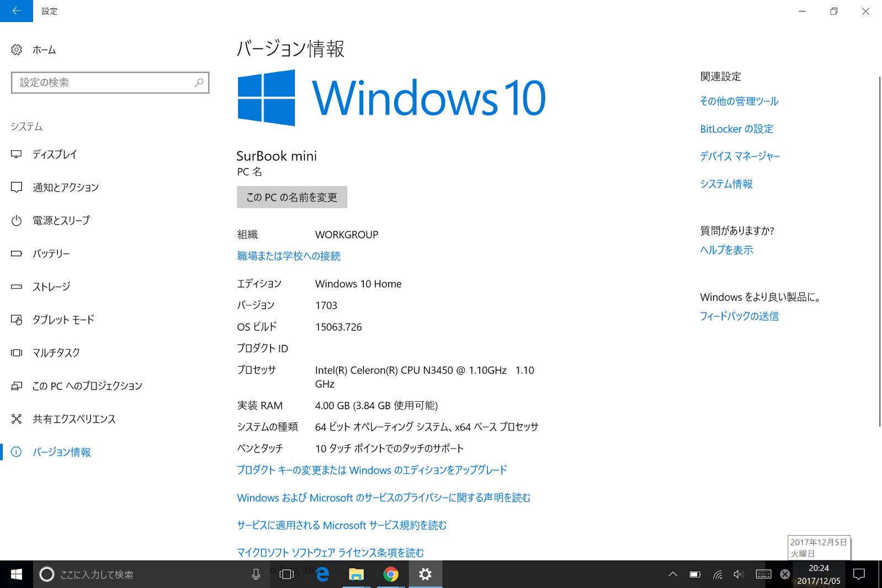Screen dimensions: 882x588
Task: Select ホーム in the settings sidebar
Action: point(44,50)
